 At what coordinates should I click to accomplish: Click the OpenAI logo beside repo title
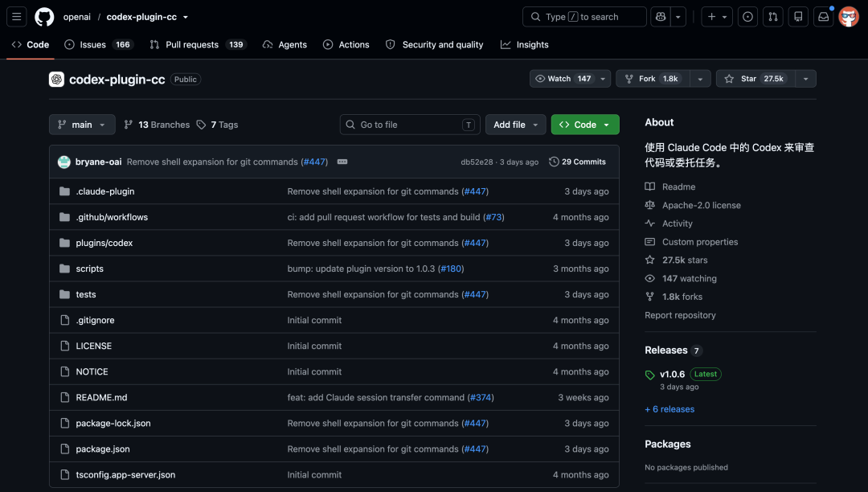[x=56, y=79]
